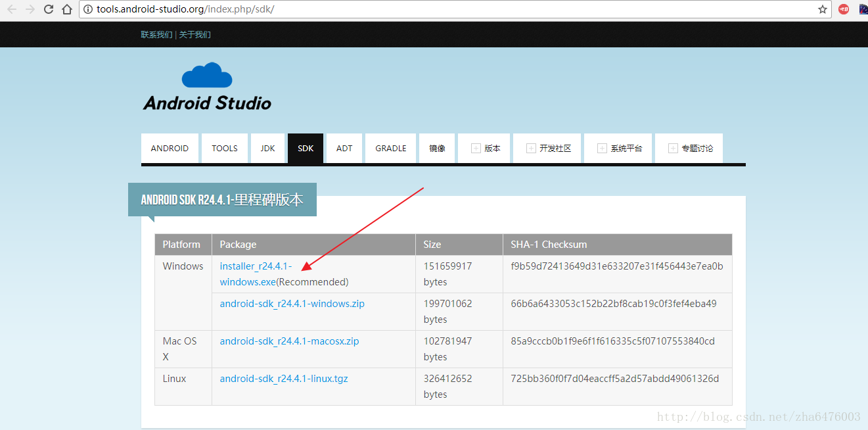
Task: Open the TOOLS navigation tab
Action: coord(225,148)
